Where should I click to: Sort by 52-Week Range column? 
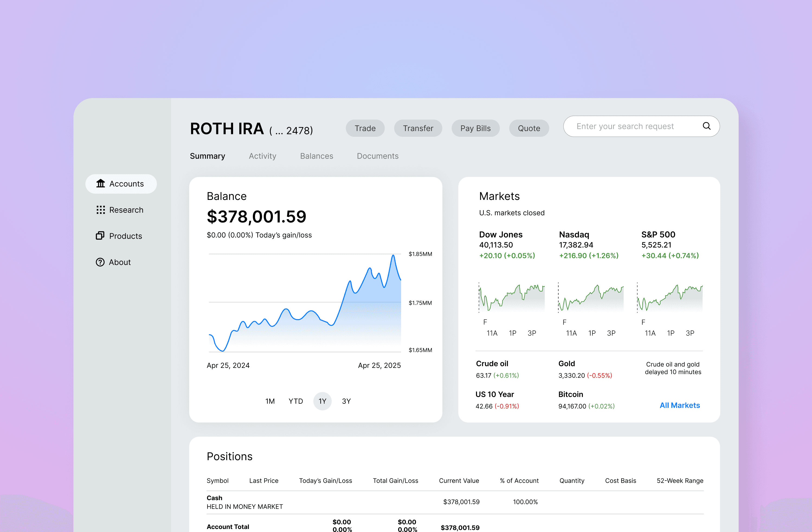pos(680,481)
